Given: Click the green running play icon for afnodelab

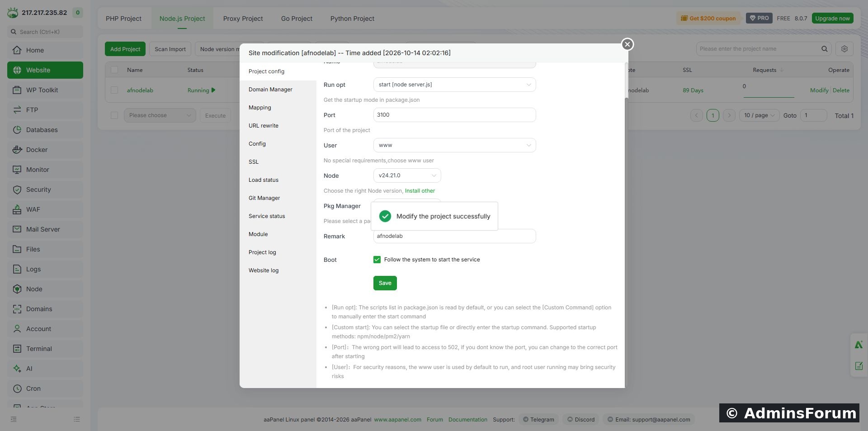Looking at the screenshot, I should pyautogui.click(x=213, y=90).
